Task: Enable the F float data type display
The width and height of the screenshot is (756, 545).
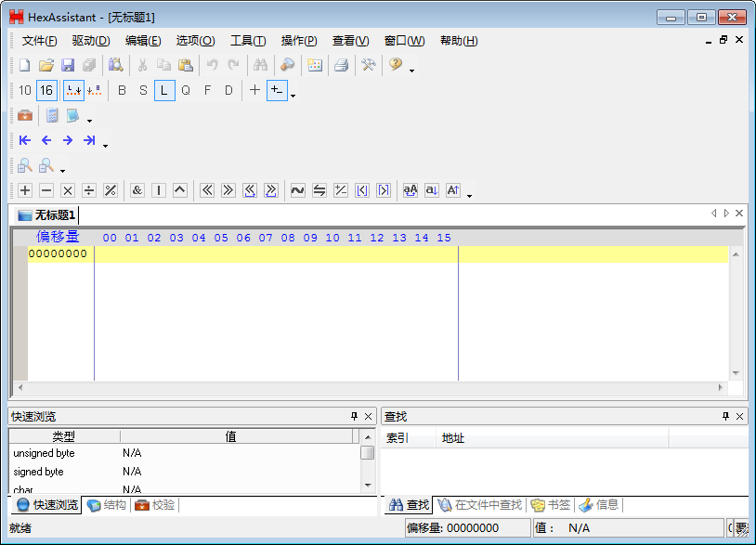Action: pyautogui.click(x=207, y=90)
